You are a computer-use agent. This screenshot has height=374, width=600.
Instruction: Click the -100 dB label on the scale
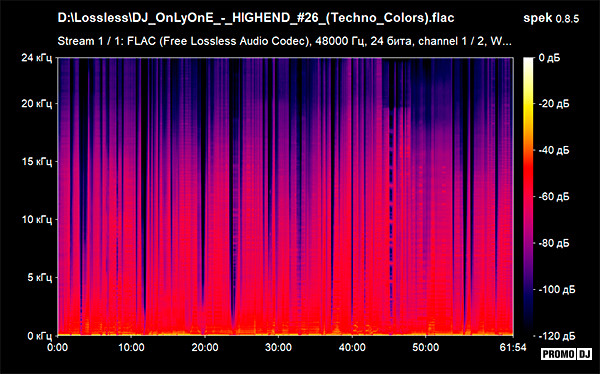pyautogui.click(x=557, y=289)
